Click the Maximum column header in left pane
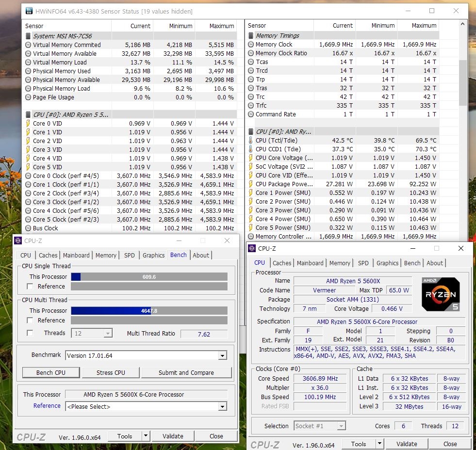Viewport: 476px width, 450px height. click(x=222, y=26)
